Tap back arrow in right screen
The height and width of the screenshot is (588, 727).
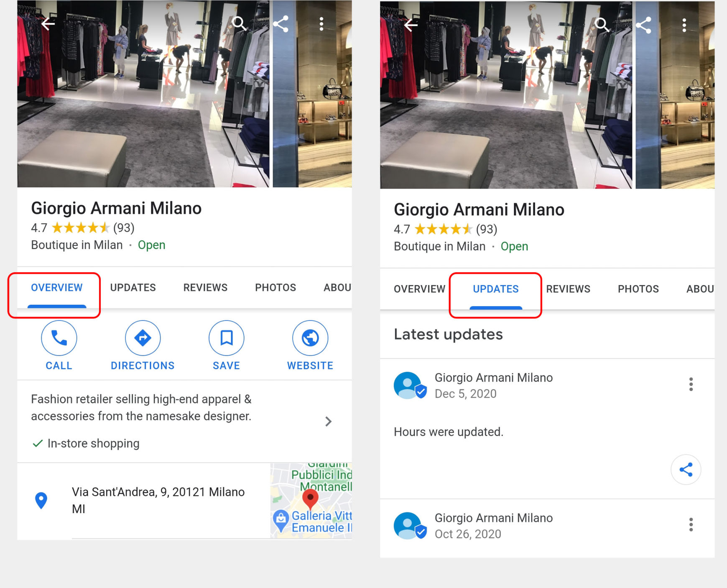pyautogui.click(x=411, y=26)
